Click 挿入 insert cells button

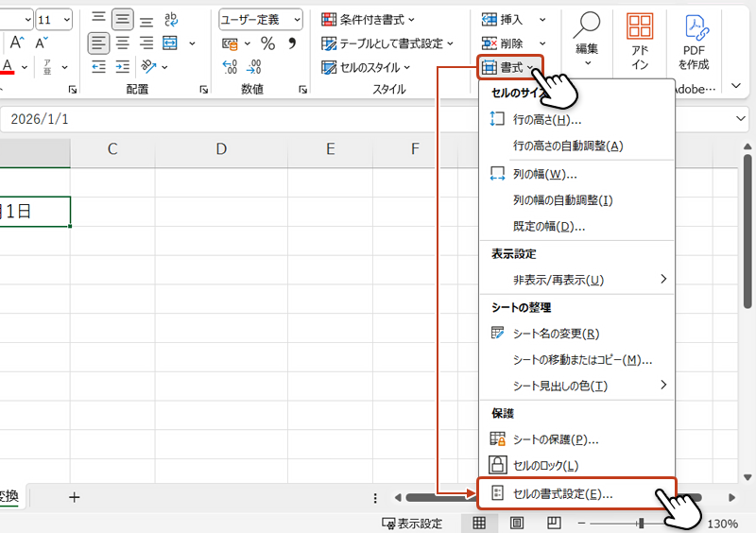coord(503,20)
